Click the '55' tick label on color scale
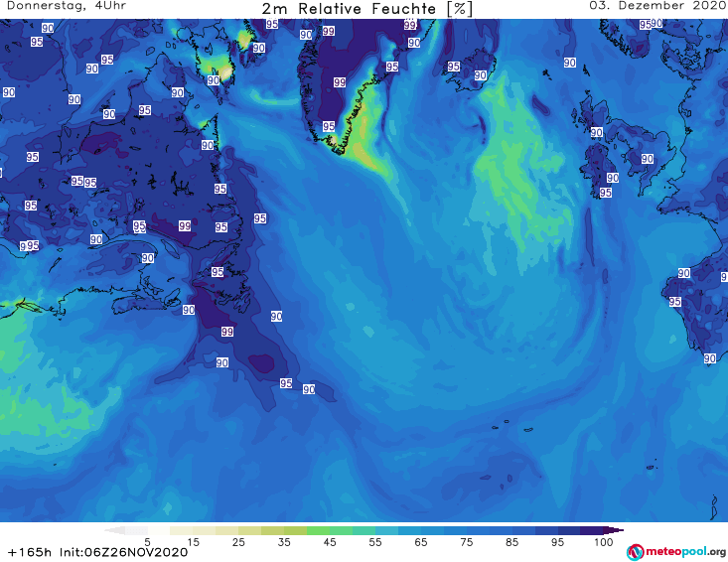 [x=374, y=542]
